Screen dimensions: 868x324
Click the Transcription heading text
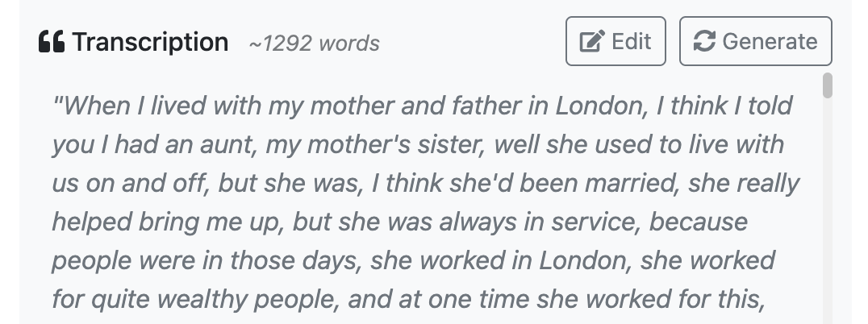(150, 42)
